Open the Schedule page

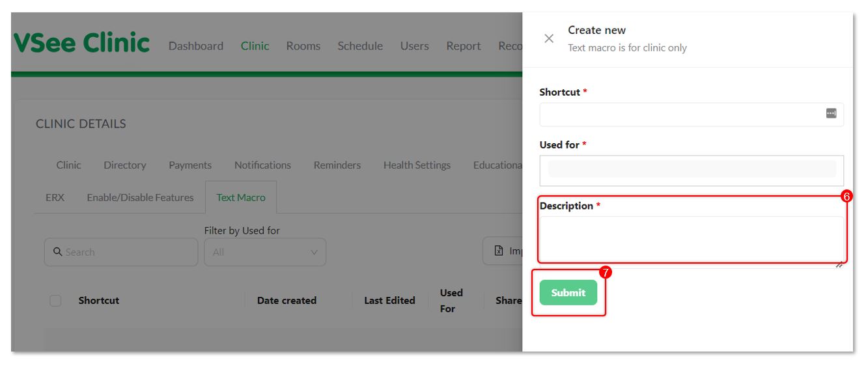360,46
